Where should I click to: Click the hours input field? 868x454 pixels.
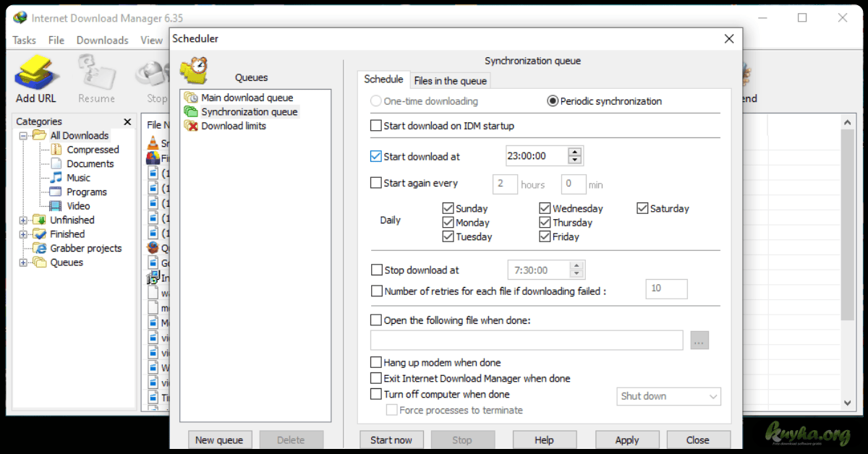tap(505, 184)
